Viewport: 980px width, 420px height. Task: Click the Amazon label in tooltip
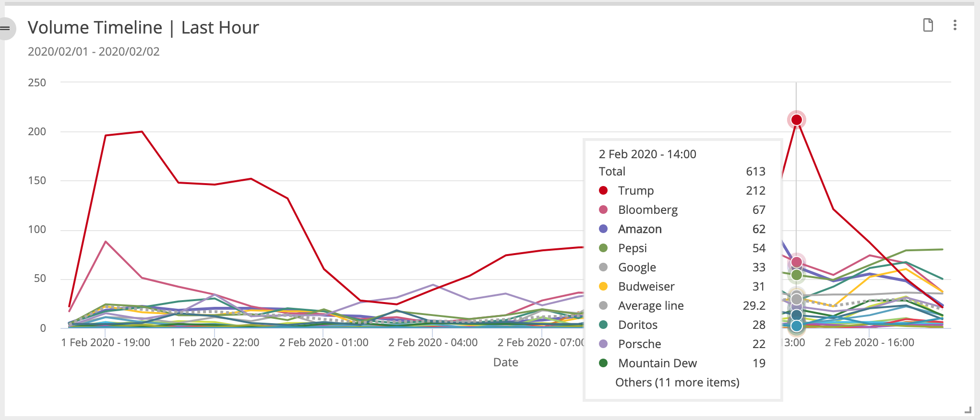click(639, 229)
